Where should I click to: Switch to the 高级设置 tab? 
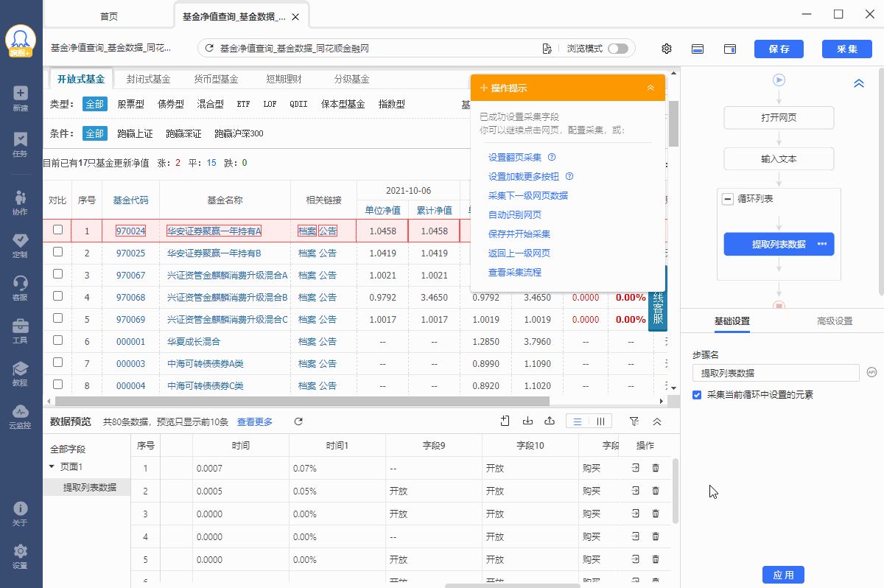coord(835,321)
